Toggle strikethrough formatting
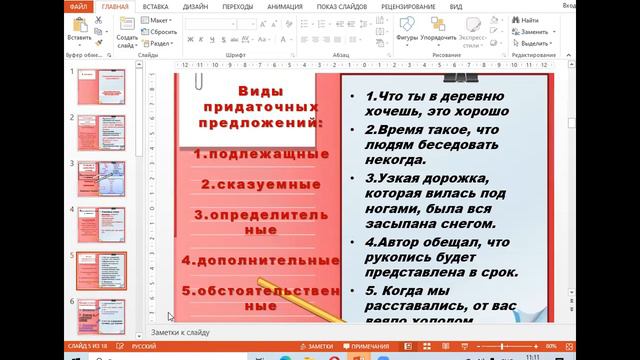This screenshot has height=360, width=640. point(234,40)
